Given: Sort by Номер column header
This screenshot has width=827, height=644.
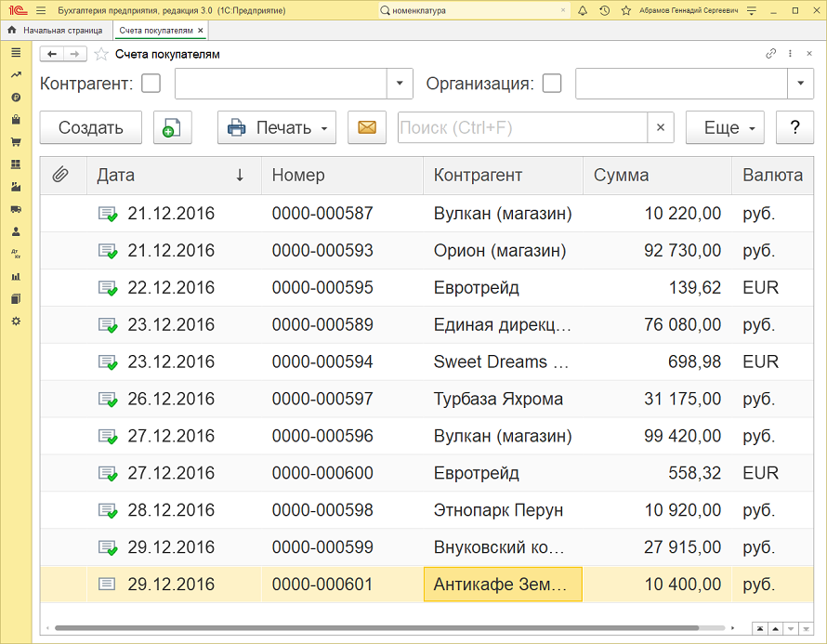Looking at the screenshot, I should tap(342, 175).
